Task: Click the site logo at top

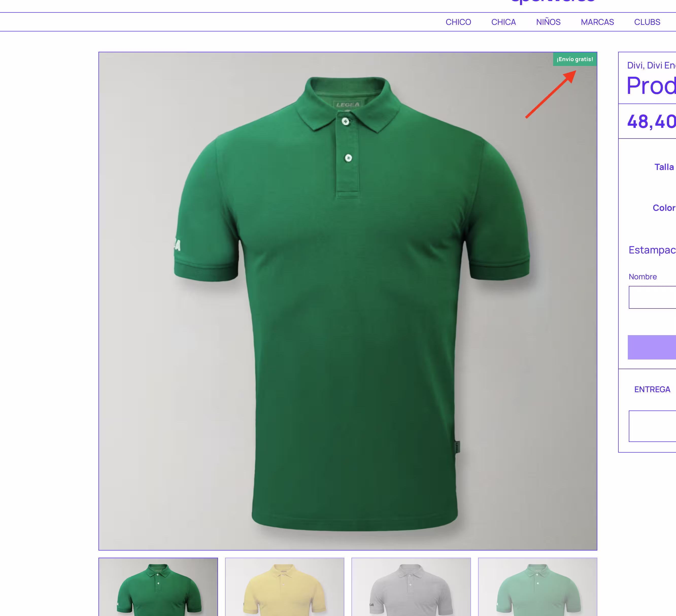Action: (x=553, y=2)
